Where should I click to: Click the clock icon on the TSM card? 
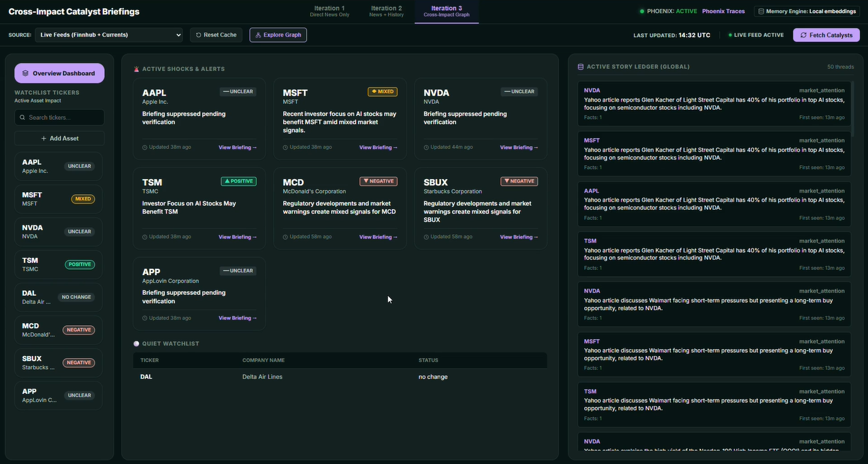pyautogui.click(x=145, y=237)
